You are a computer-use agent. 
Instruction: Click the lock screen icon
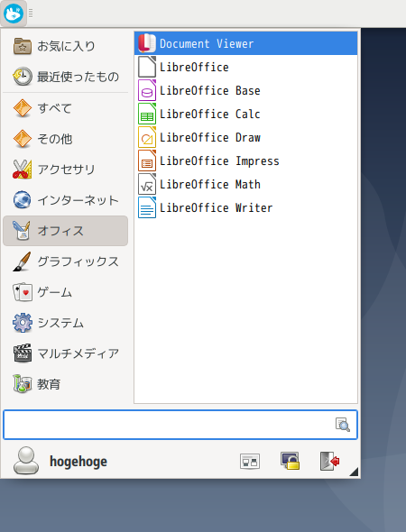(290, 461)
